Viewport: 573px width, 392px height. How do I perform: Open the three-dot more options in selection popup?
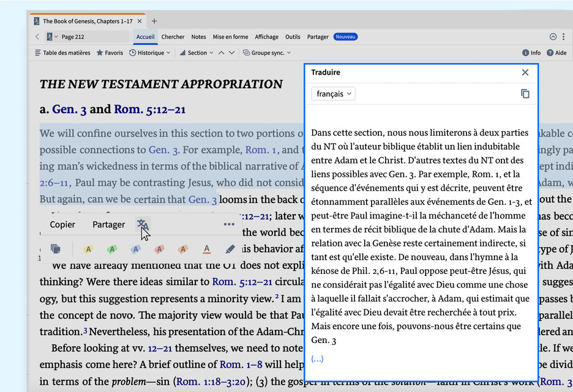pos(229,224)
